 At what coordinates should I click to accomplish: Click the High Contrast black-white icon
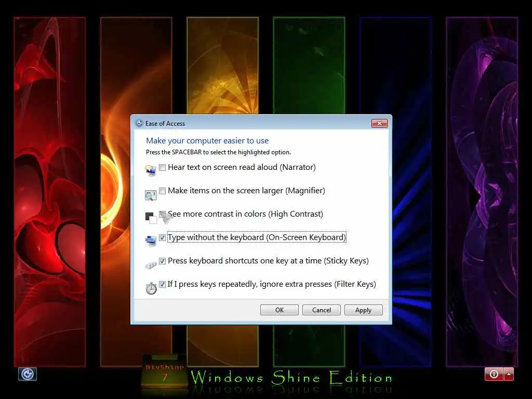coord(151,218)
